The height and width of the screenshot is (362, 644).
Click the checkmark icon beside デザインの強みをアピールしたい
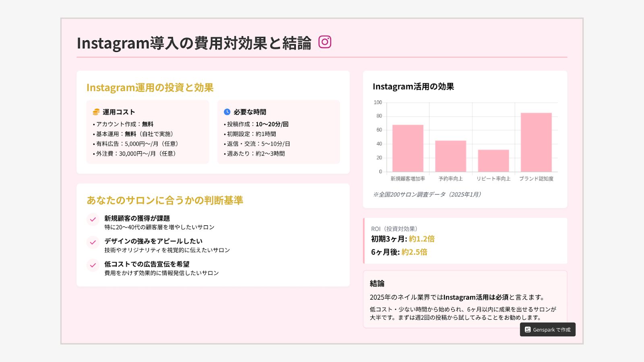coord(93,242)
